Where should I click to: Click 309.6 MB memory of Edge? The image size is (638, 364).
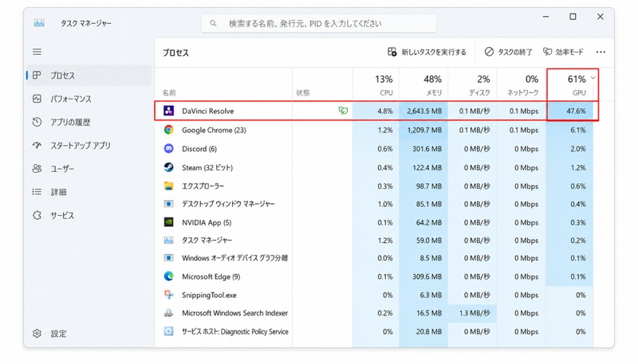tap(427, 276)
